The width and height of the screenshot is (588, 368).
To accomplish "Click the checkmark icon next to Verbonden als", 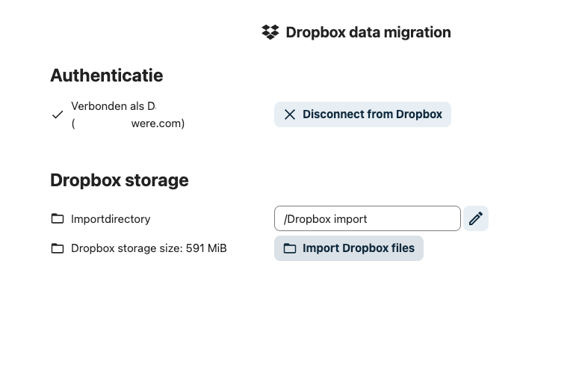I will point(58,114).
